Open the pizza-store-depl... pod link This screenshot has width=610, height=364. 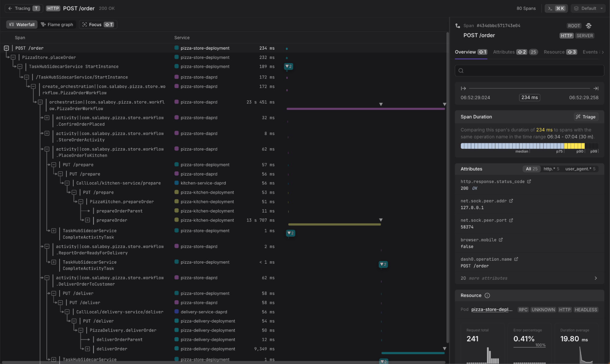click(492, 309)
